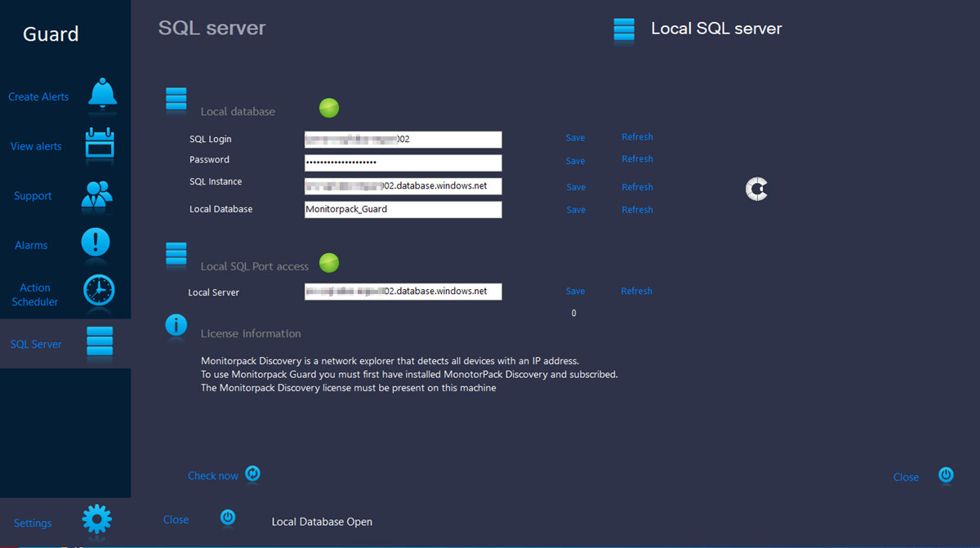Screen dimensions: 980x548
Task: Save the SQL Login field
Action: [x=576, y=138]
